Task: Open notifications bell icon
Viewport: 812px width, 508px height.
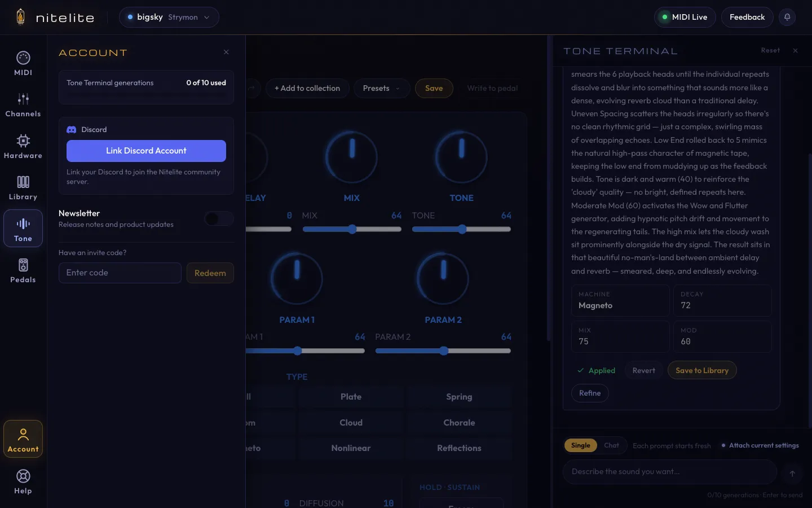Action: [787, 17]
